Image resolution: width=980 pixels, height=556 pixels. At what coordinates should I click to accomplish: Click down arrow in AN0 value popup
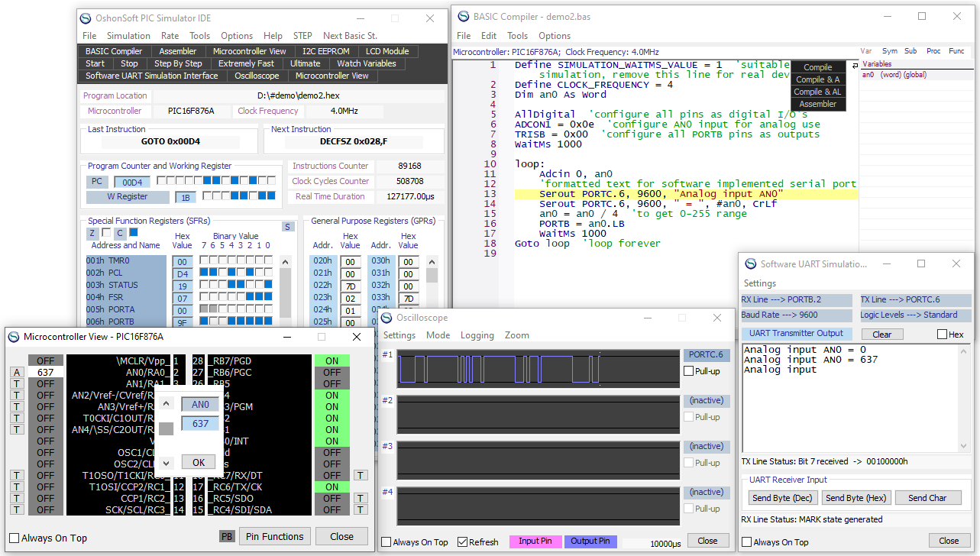click(x=167, y=462)
